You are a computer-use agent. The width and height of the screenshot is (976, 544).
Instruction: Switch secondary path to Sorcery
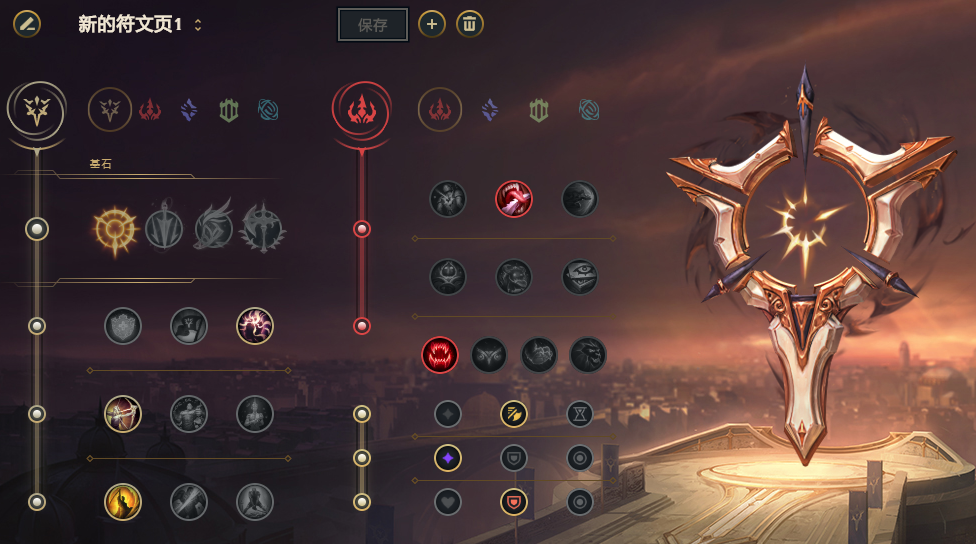(x=490, y=110)
